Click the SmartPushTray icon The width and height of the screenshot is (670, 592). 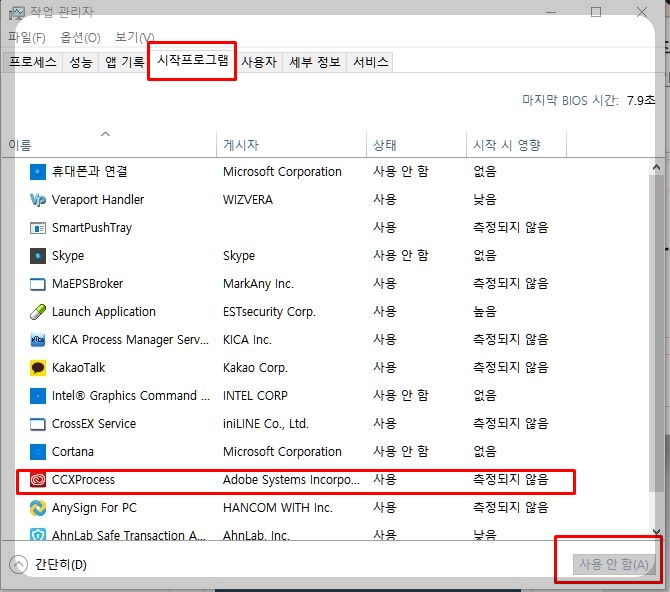pos(38,228)
